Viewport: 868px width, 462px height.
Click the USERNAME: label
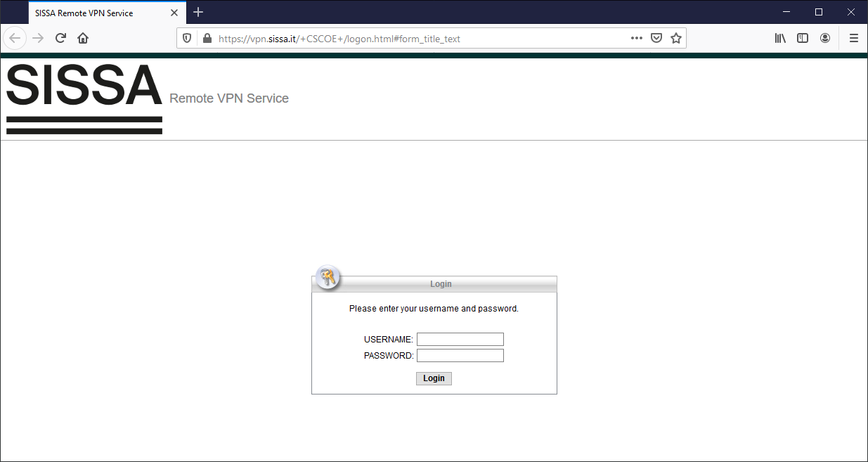(x=389, y=340)
